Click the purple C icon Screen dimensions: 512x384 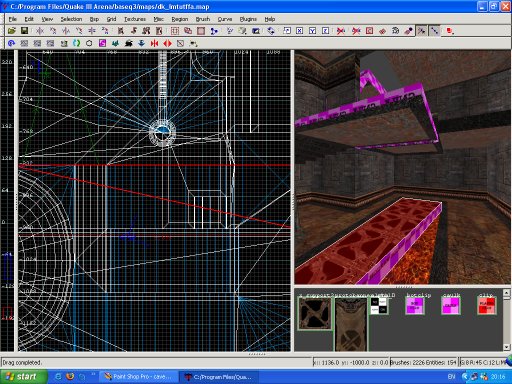pyautogui.click(x=102, y=43)
